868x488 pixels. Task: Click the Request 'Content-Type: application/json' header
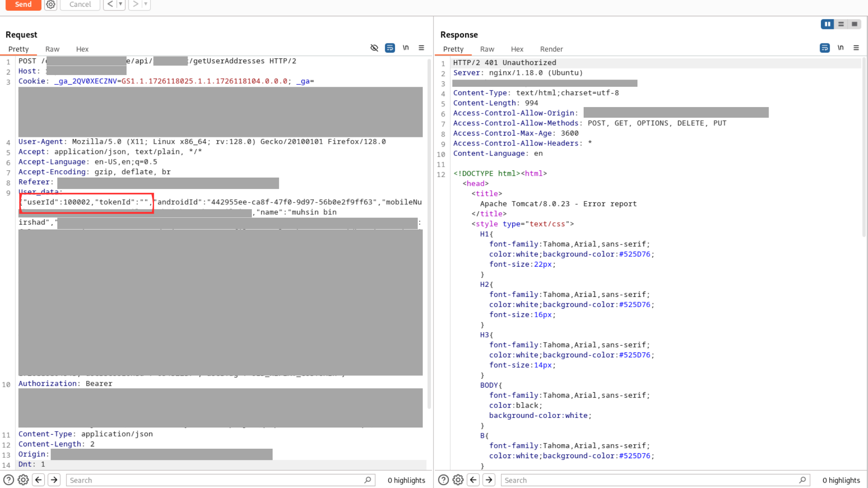click(85, 434)
